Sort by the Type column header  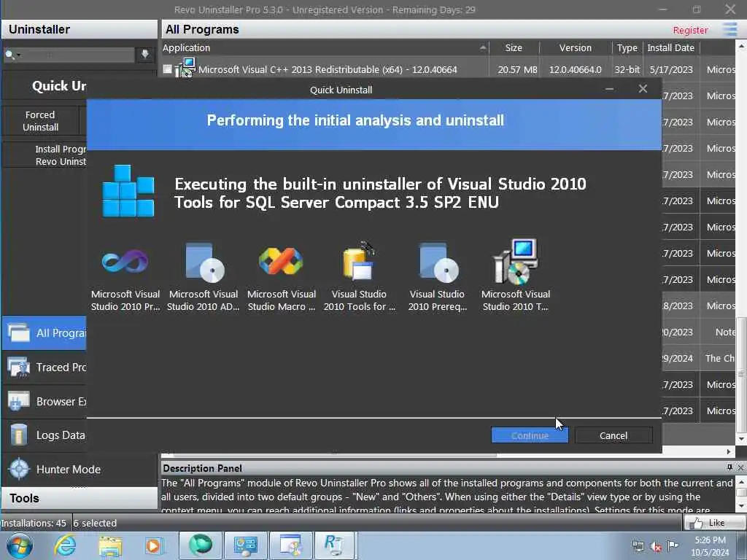627,47
